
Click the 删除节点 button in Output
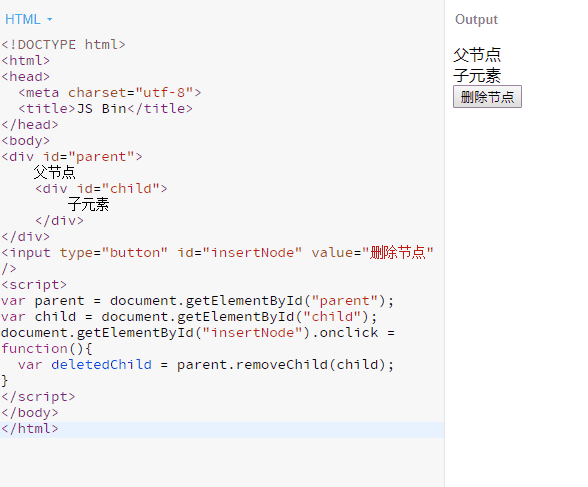click(x=487, y=97)
